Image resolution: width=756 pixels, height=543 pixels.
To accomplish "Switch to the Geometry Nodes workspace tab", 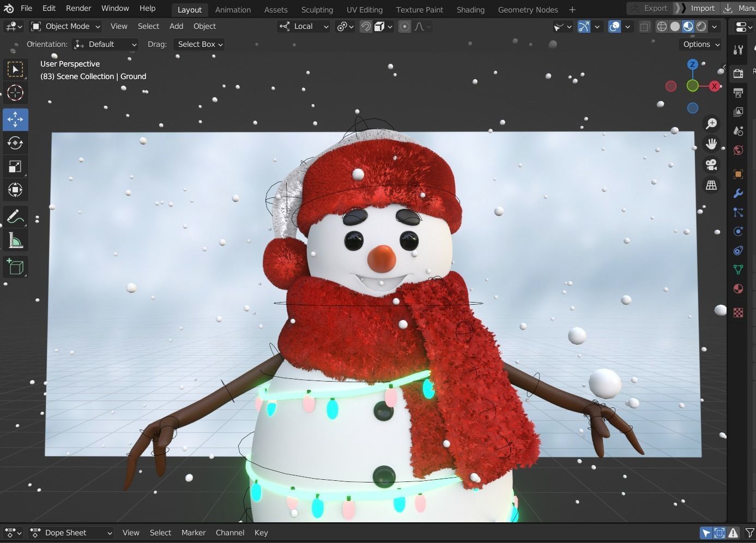I will point(528,10).
